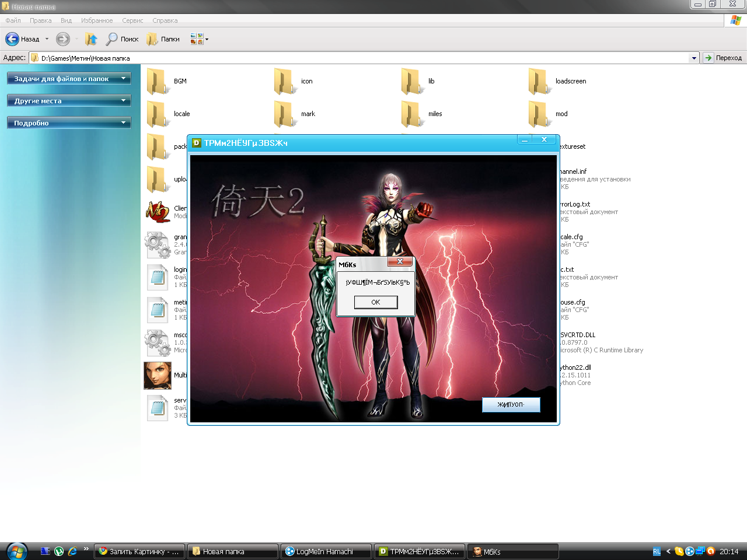Screen dimensions: 747x560
Task: Click the blue quick launch desktop icon
Action: tap(45, 551)
